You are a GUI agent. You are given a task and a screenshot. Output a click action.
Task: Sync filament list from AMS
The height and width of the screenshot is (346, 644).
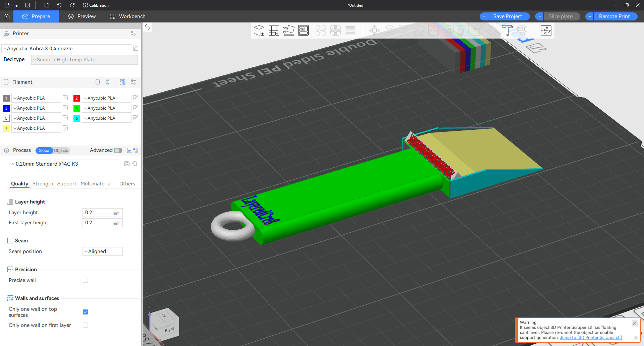(x=122, y=82)
